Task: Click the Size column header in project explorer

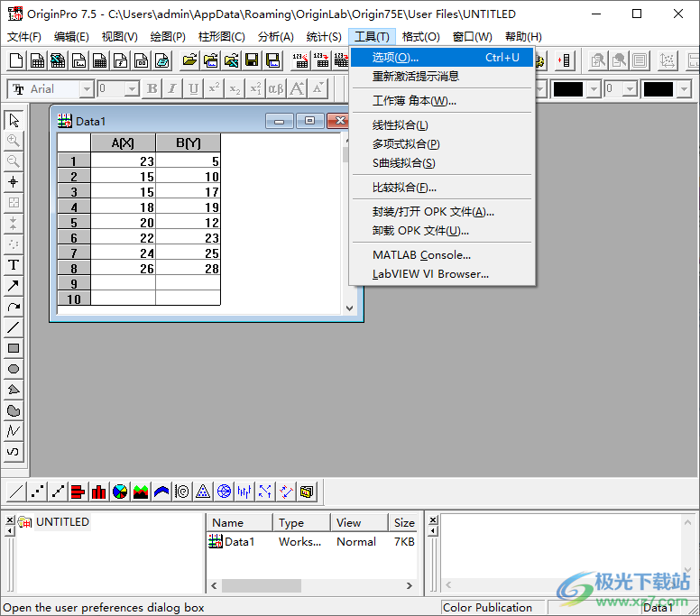Action: 404,522
